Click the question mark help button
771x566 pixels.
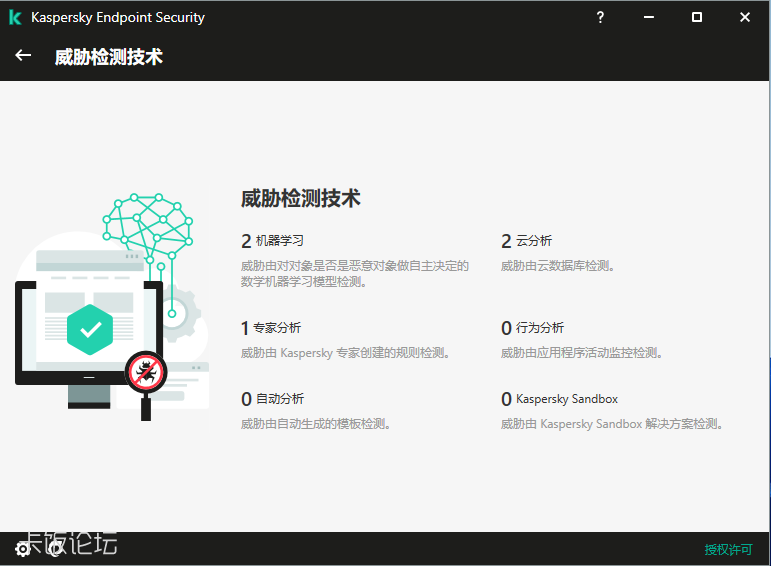click(x=600, y=17)
